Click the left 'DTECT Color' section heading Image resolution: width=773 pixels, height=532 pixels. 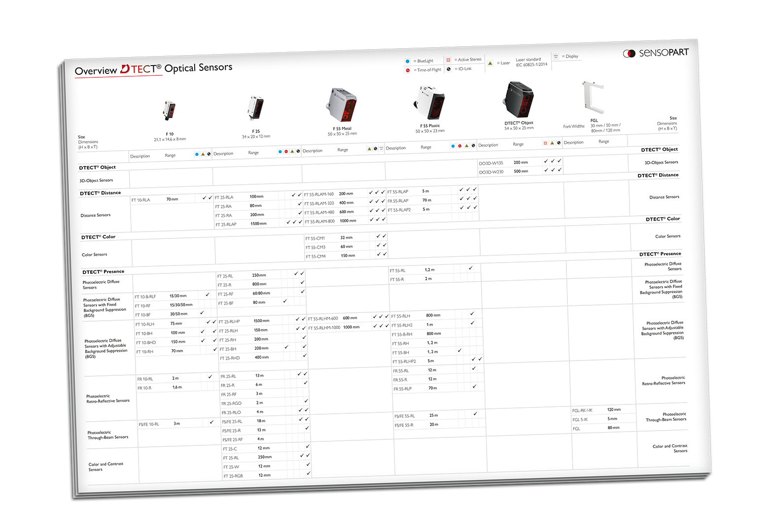click(99, 237)
